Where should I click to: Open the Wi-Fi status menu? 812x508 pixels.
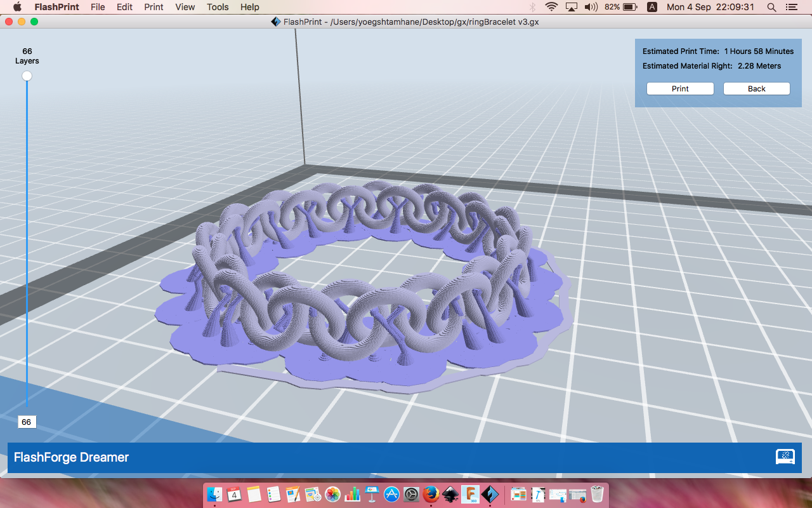pos(551,7)
